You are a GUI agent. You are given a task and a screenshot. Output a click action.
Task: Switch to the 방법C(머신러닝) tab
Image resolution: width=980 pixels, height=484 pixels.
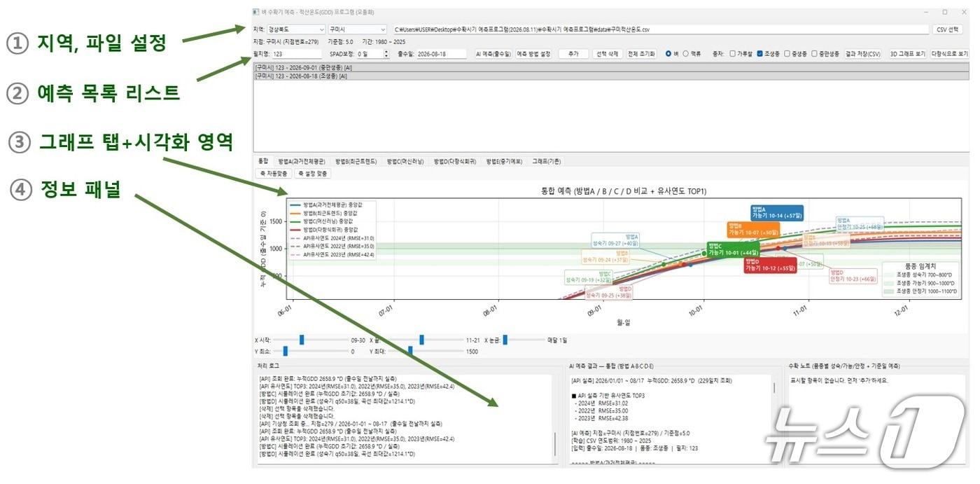[x=405, y=161]
